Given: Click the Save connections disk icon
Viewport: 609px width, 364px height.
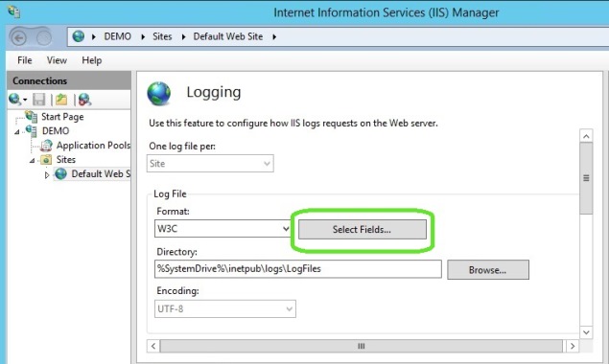Looking at the screenshot, I should pyautogui.click(x=38, y=100).
